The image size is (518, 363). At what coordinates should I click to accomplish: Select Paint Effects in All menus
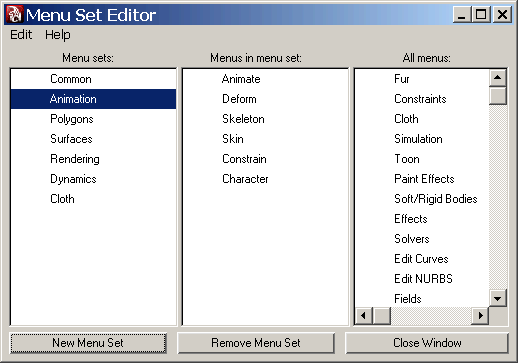coord(422,179)
